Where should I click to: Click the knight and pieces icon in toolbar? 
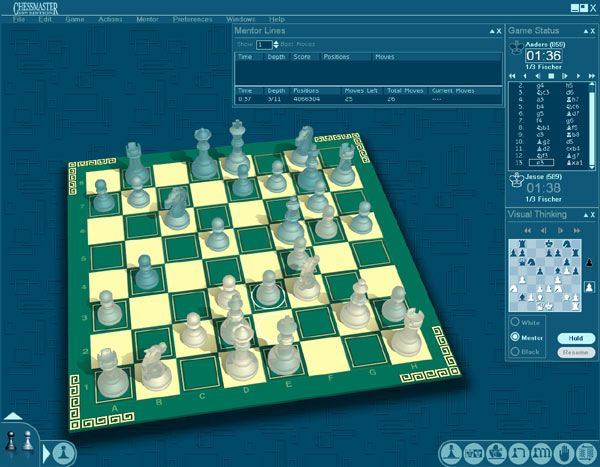(x=496, y=454)
